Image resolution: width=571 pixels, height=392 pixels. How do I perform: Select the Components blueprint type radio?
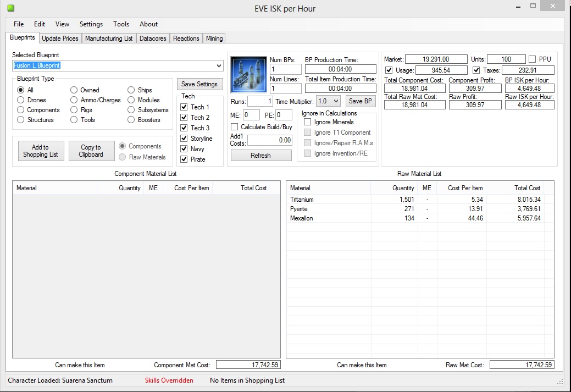pos(21,109)
